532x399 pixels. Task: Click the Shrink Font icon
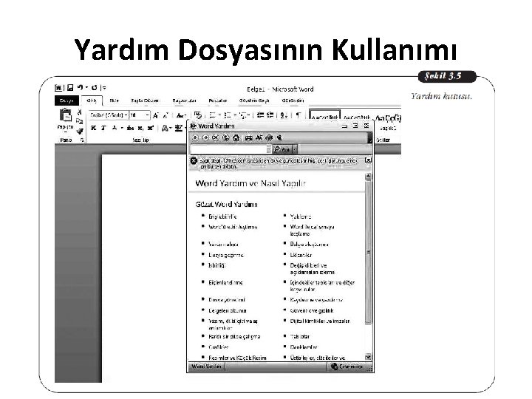coord(166,115)
